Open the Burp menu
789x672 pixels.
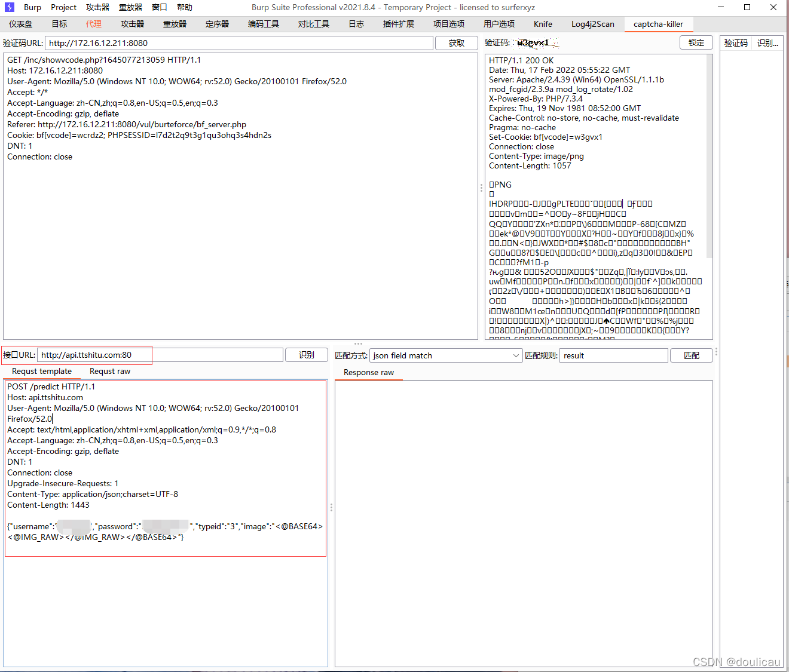pyautogui.click(x=32, y=7)
